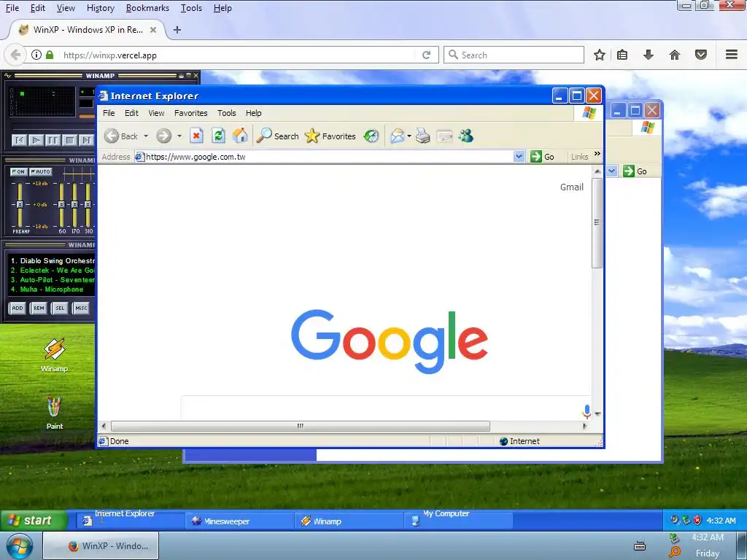Click the Winamp 170 Hz equalizer slider
747x560 pixels.
point(75,204)
